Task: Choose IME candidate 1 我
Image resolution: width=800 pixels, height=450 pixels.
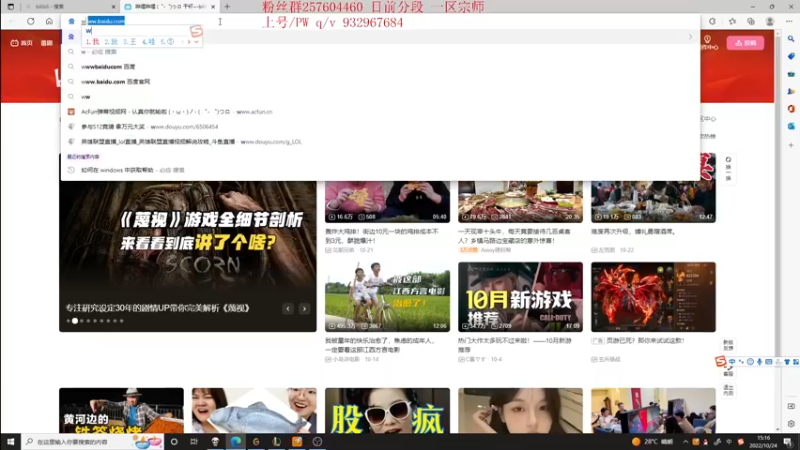Action: click(x=92, y=42)
